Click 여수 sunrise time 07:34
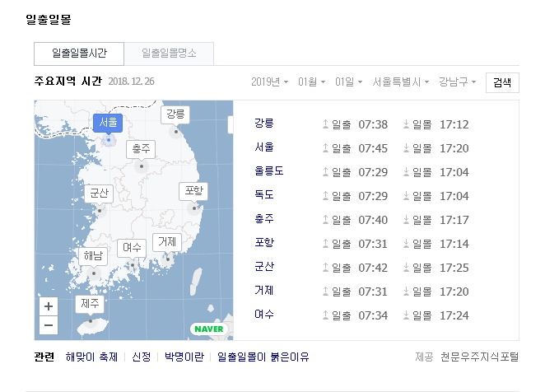This screenshot has height=392, width=545. (x=373, y=315)
